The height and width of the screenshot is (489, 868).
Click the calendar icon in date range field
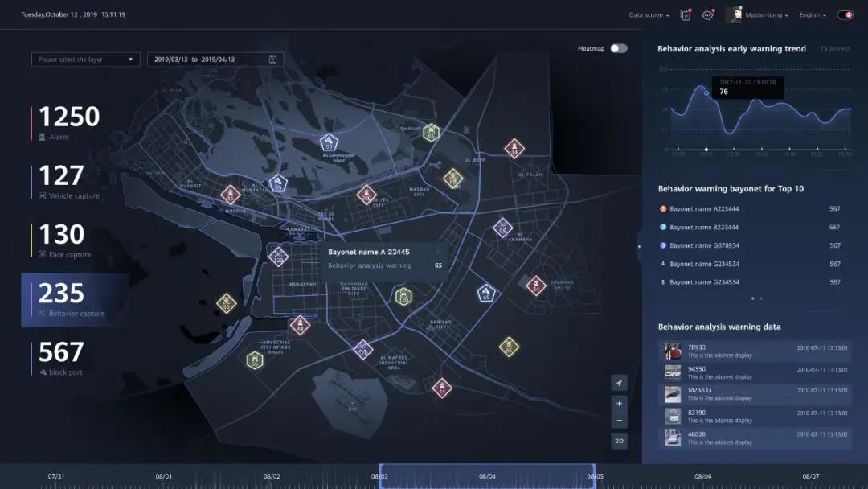(272, 60)
